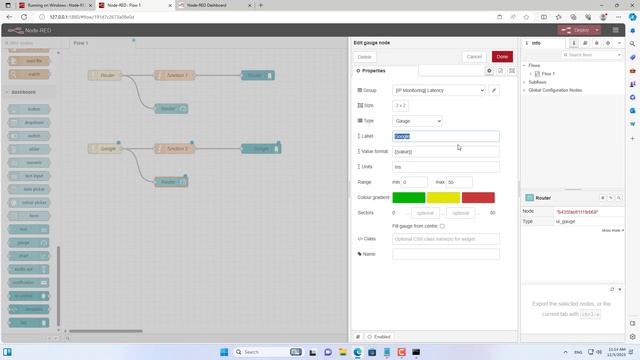640x360 pixels.
Task: Show more Router node properties
Action: tap(612, 231)
